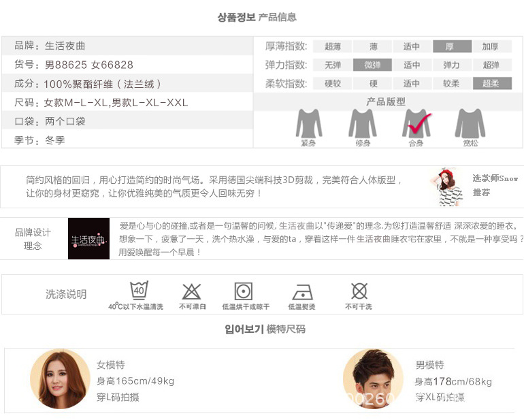Click the 简约风格的回归 description paragraph
Viewport: 524px width, 420px height.
(x=214, y=187)
